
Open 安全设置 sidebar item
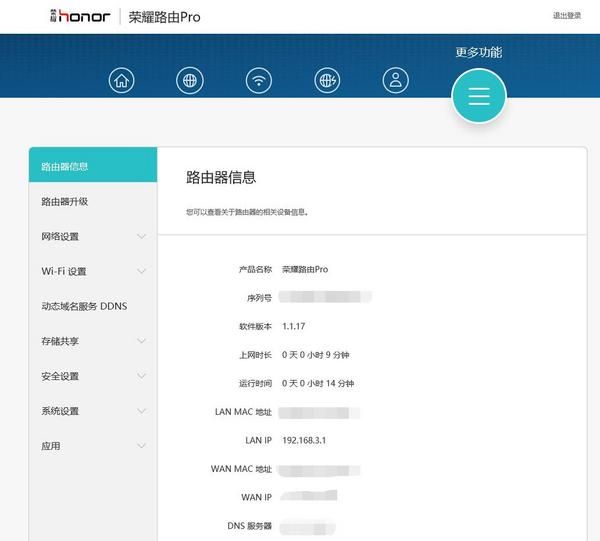click(93, 376)
